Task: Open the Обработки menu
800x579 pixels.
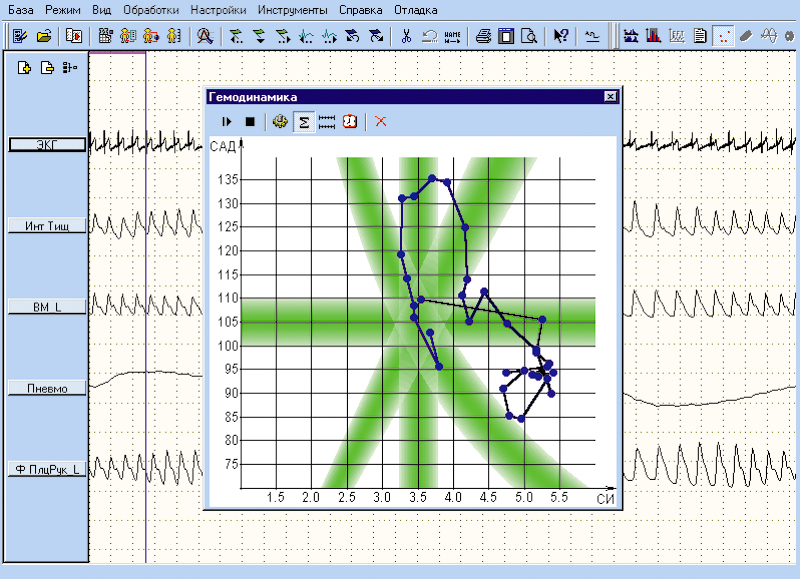Action: (152, 9)
